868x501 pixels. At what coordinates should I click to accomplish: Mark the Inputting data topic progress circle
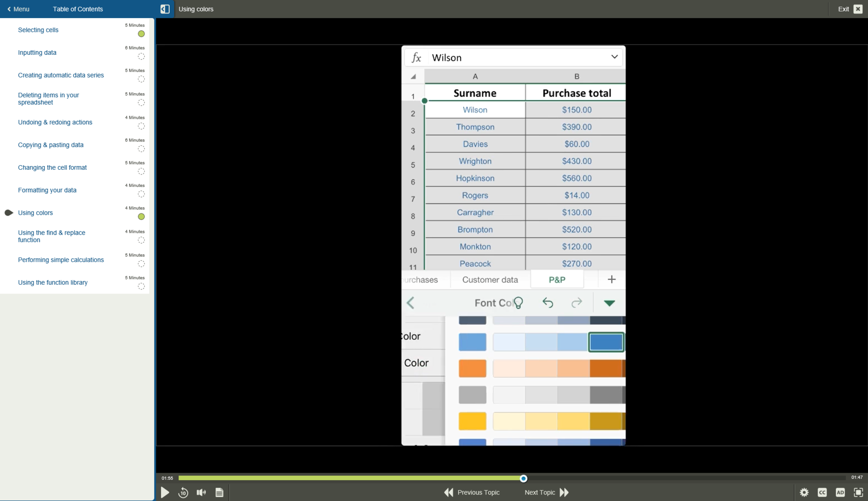[x=141, y=57]
